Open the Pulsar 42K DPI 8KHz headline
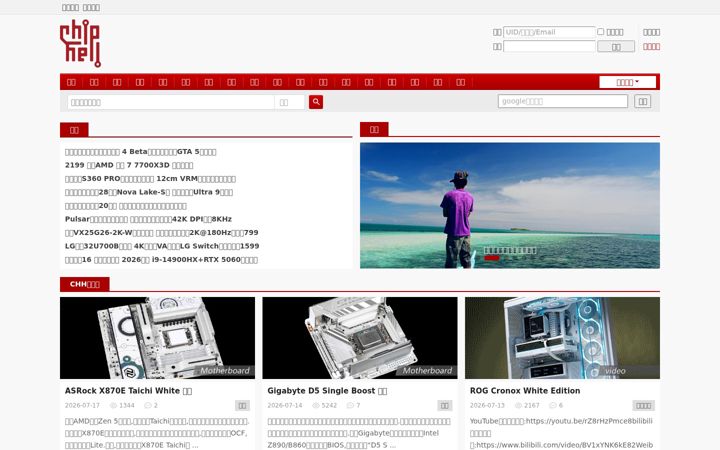The width and height of the screenshot is (720, 450). (x=148, y=219)
